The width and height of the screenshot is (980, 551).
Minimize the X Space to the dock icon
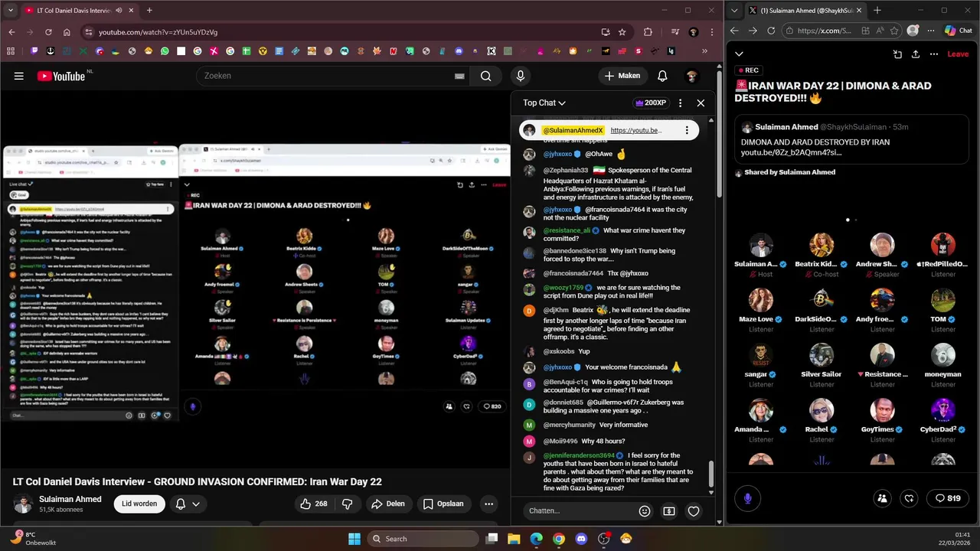[x=897, y=54]
